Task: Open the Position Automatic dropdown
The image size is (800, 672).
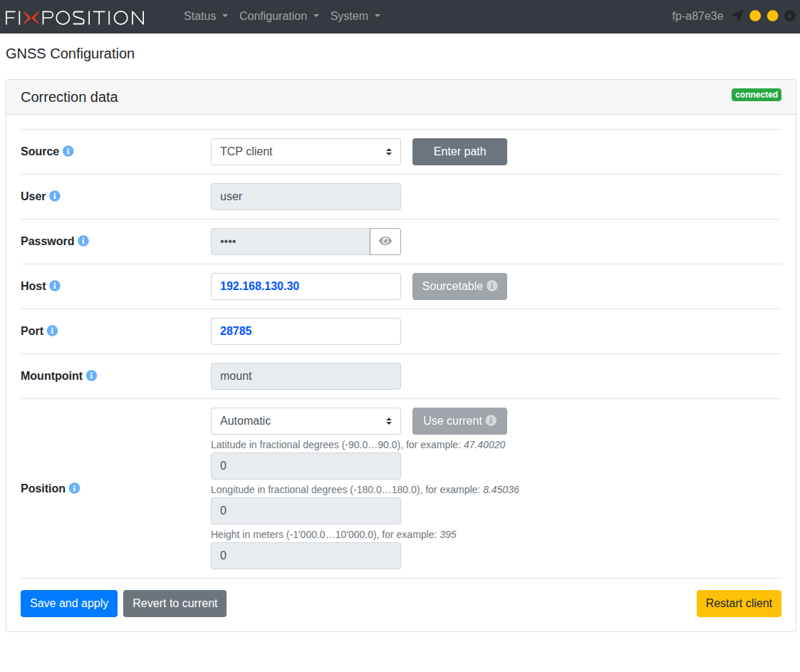Action: click(306, 421)
